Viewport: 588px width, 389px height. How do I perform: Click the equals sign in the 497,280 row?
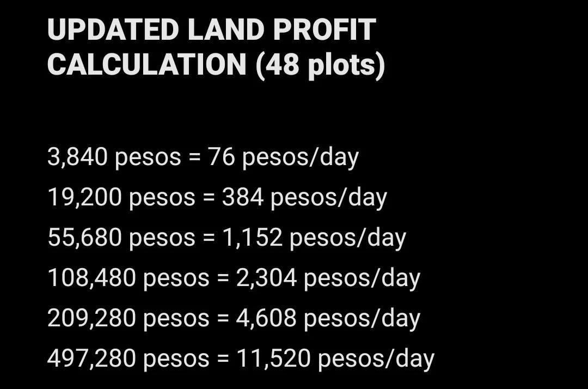tap(223, 358)
